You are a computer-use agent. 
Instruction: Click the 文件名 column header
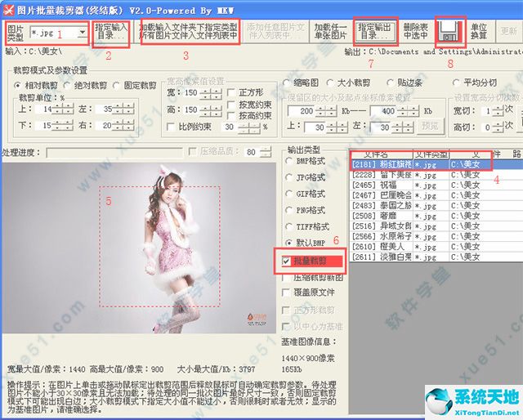point(378,154)
